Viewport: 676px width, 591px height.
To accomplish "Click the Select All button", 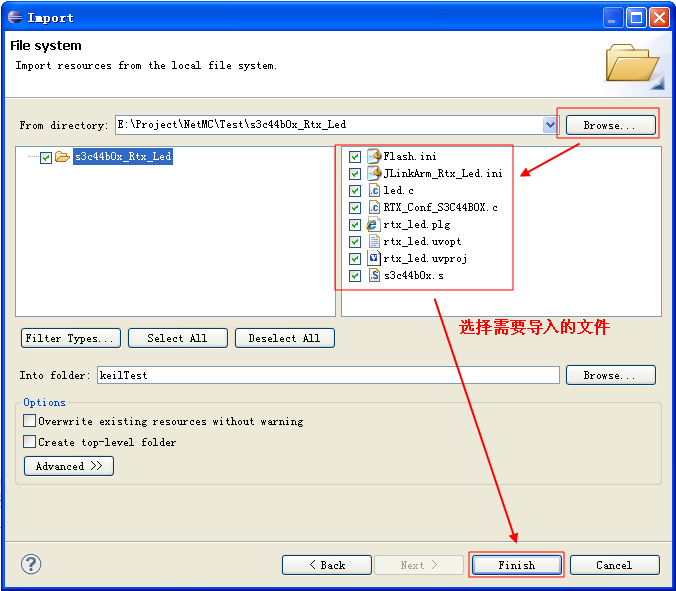I will coord(178,338).
